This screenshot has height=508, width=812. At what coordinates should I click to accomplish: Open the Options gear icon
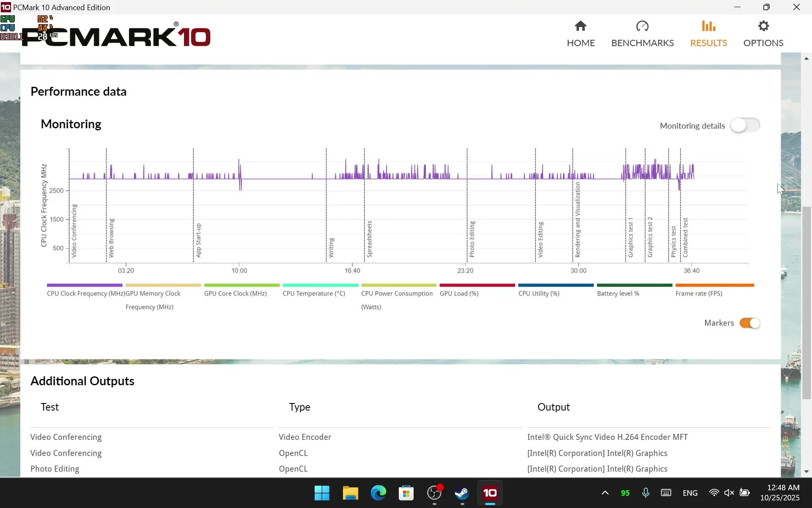(x=763, y=26)
